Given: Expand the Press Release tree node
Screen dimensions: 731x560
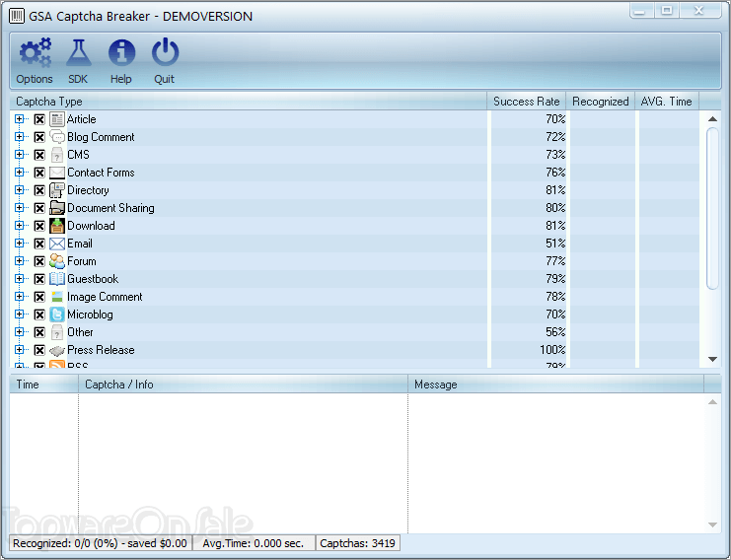Looking at the screenshot, I should click(x=19, y=350).
